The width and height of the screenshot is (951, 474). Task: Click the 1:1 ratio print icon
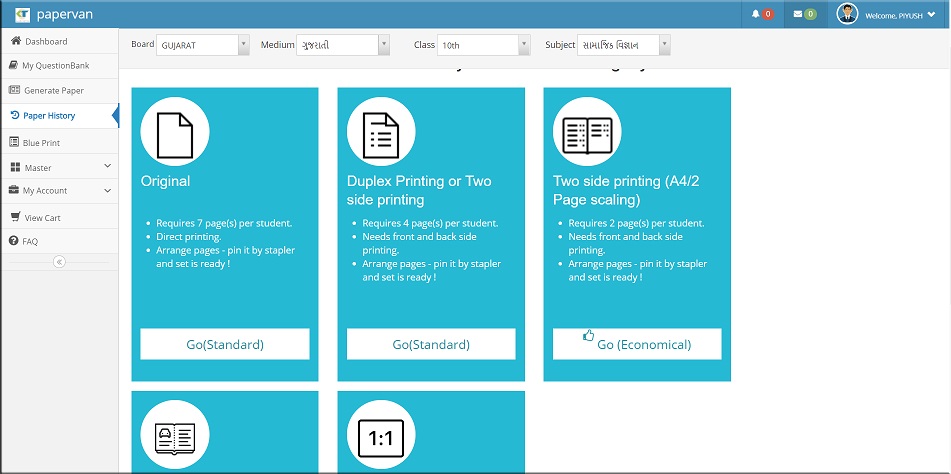tap(381, 437)
